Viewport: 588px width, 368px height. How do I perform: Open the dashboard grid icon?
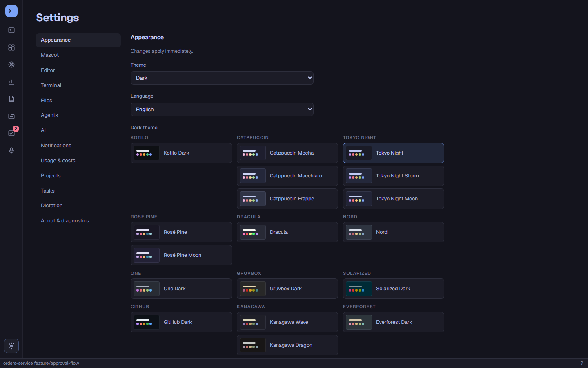(11, 47)
